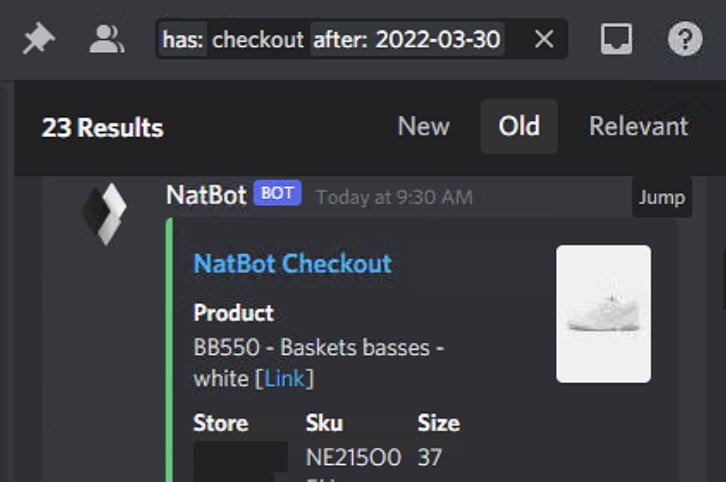Click the product text 'BB550 - Baskets basses -'
The width and height of the screenshot is (726, 482).
319,347
